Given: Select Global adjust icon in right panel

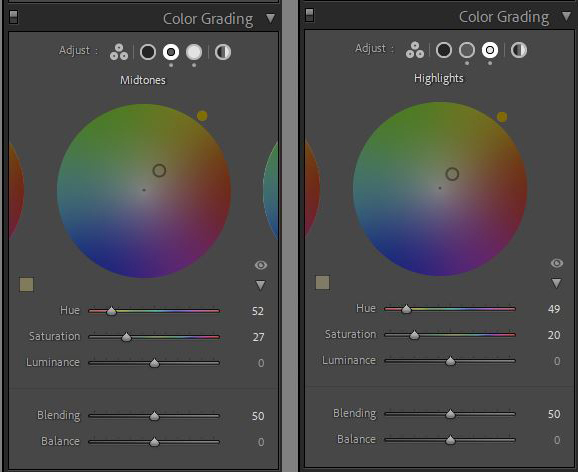Looking at the screenshot, I should click(519, 50).
